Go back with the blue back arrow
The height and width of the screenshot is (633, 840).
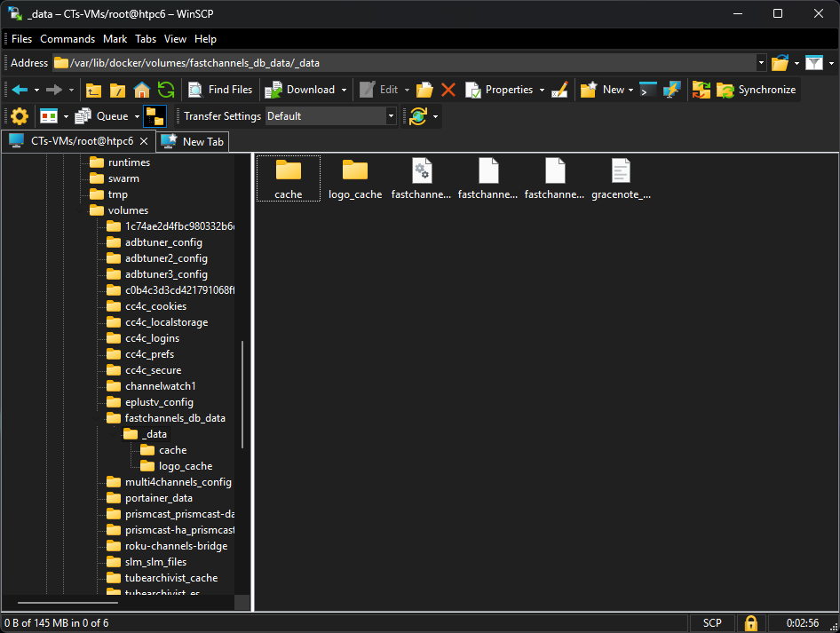pyautogui.click(x=20, y=90)
